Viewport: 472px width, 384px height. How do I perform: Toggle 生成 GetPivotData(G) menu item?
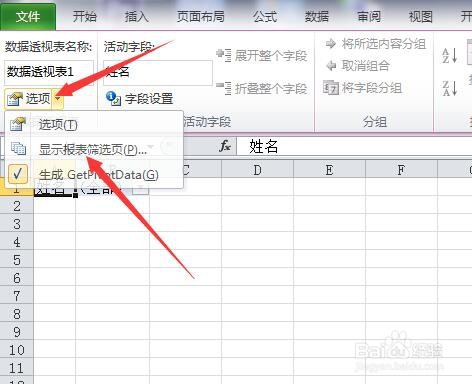[94, 174]
